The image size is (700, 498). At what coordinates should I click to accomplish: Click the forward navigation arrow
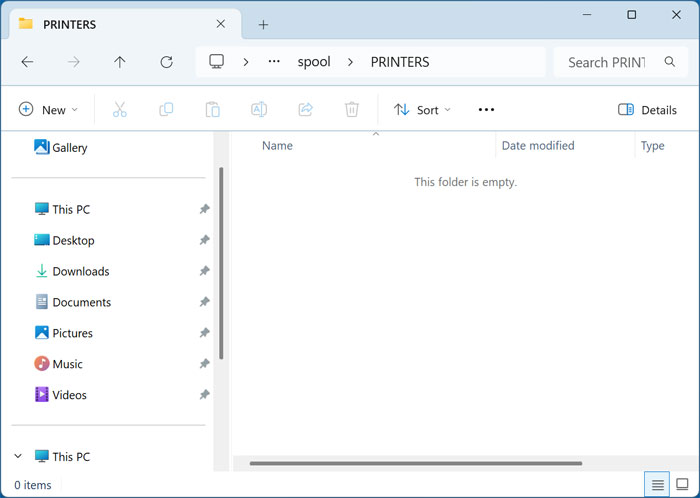(74, 62)
